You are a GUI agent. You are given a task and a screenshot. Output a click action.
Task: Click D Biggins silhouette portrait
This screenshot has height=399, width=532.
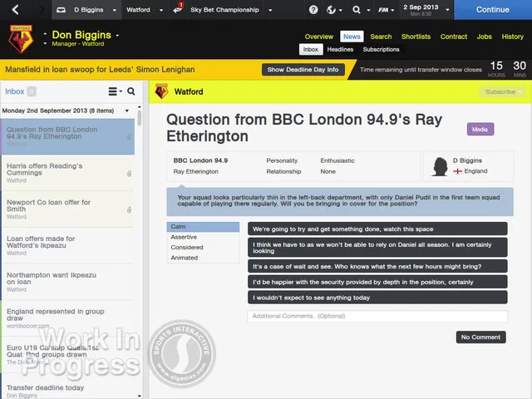click(x=440, y=166)
